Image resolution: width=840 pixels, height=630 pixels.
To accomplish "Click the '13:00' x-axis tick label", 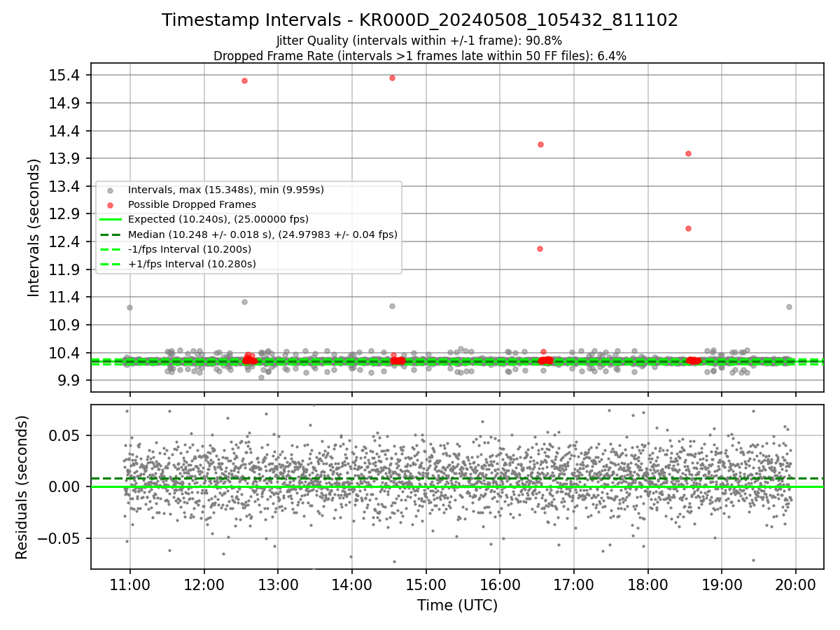I will pos(278,584).
